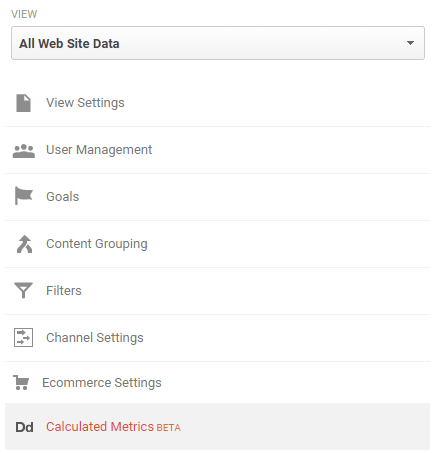Click the VIEW column heading
This screenshot has width=435, height=453.
click(24, 14)
